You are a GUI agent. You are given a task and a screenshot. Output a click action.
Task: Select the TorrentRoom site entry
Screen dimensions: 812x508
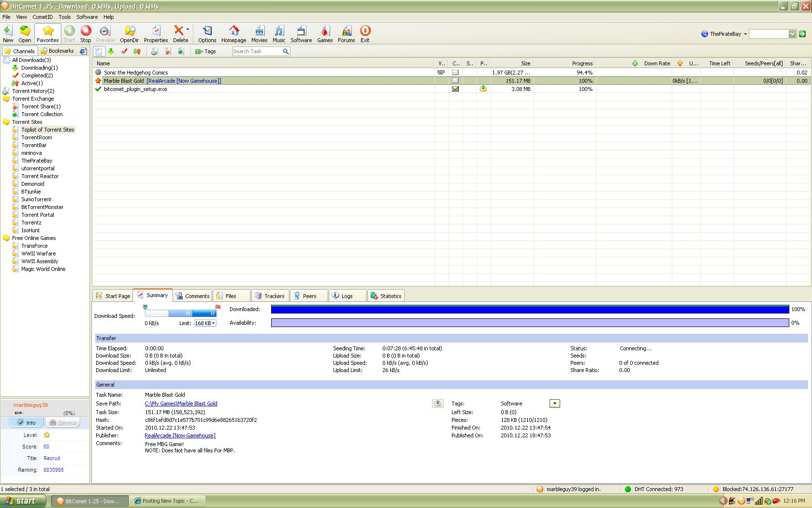point(36,137)
